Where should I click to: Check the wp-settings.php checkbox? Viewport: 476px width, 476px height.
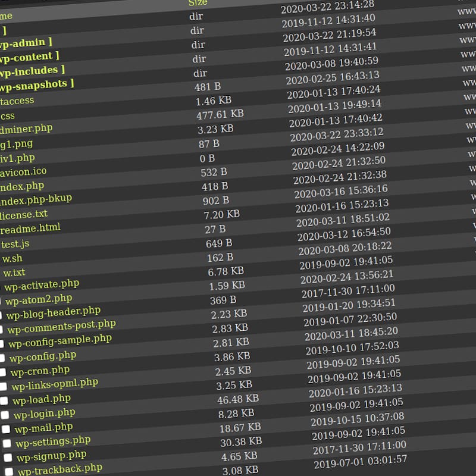click(x=7, y=443)
